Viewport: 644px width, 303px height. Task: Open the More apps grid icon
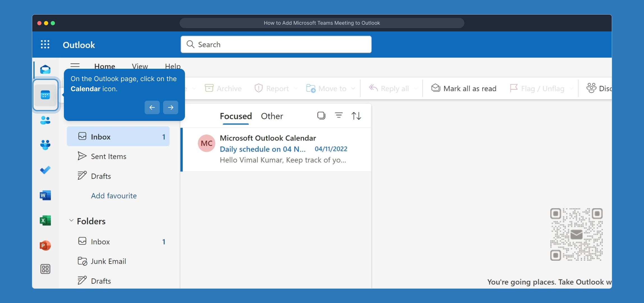45,269
